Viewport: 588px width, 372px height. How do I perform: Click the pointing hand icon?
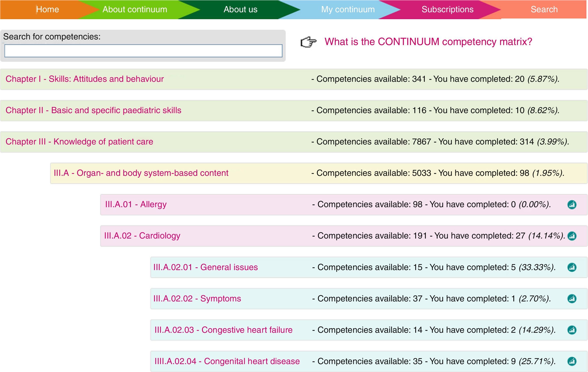tap(308, 42)
